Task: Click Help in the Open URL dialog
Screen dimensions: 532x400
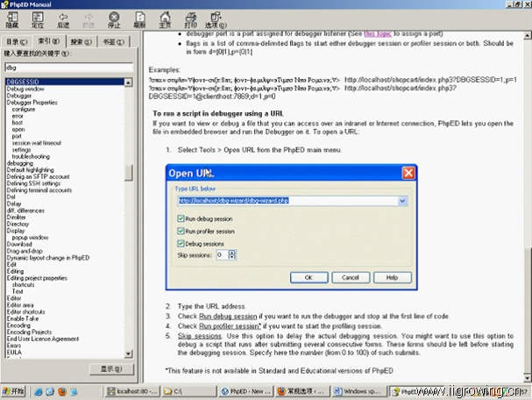Action: 393,277
